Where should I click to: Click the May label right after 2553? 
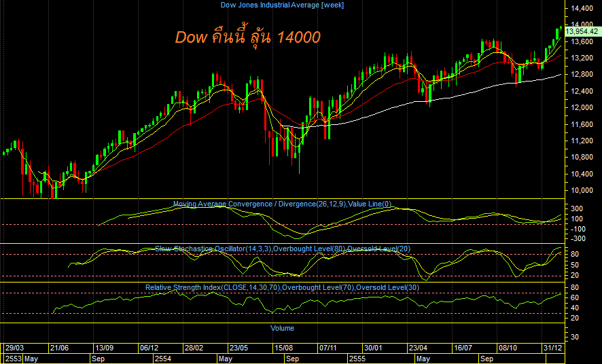pyautogui.click(x=31, y=359)
